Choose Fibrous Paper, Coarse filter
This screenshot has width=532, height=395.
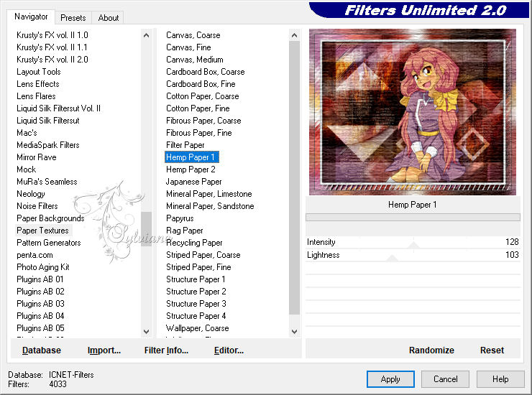203,121
